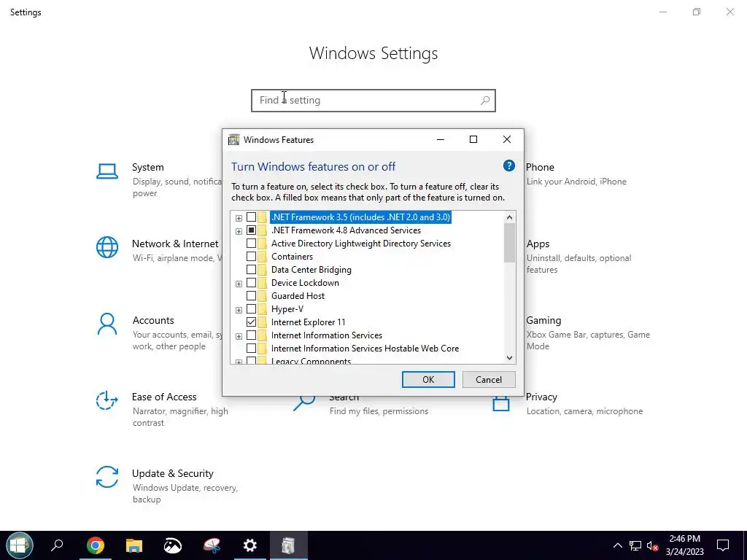Check Active Directory Lightweight Directory Services
This screenshot has height=560, width=747.
point(251,244)
